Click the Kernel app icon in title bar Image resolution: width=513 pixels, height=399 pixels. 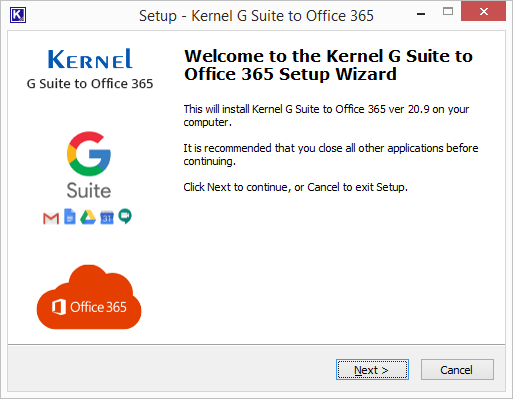pyautogui.click(x=18, y=15)
